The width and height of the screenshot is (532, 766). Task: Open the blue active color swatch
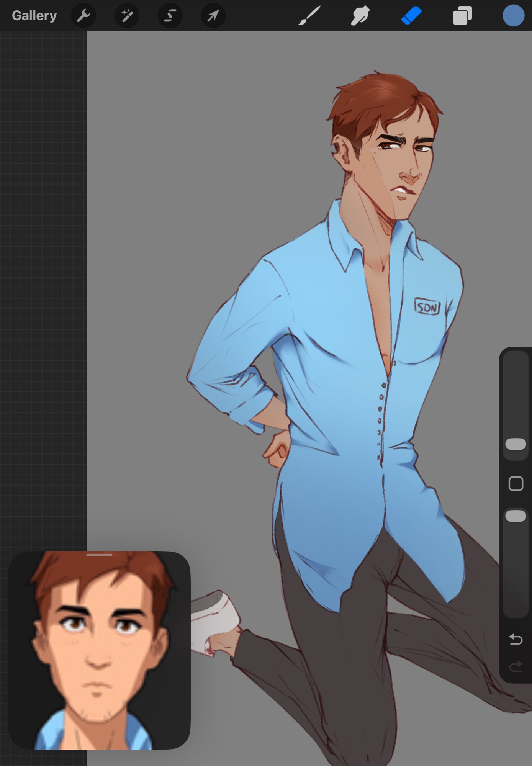(x=513, y=16)
